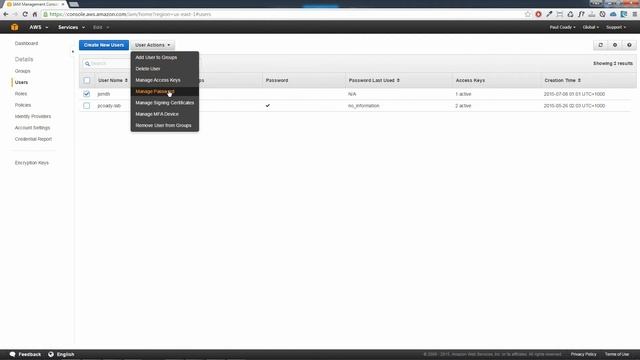
Task: Refresh the IAM users list
Action: click(x=600, y=45)
